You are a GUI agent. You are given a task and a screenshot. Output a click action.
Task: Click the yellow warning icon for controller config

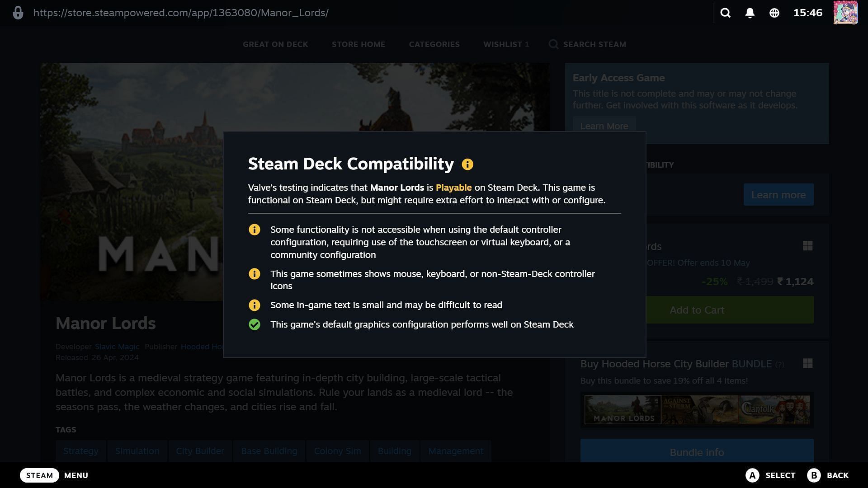coord(254,230)
